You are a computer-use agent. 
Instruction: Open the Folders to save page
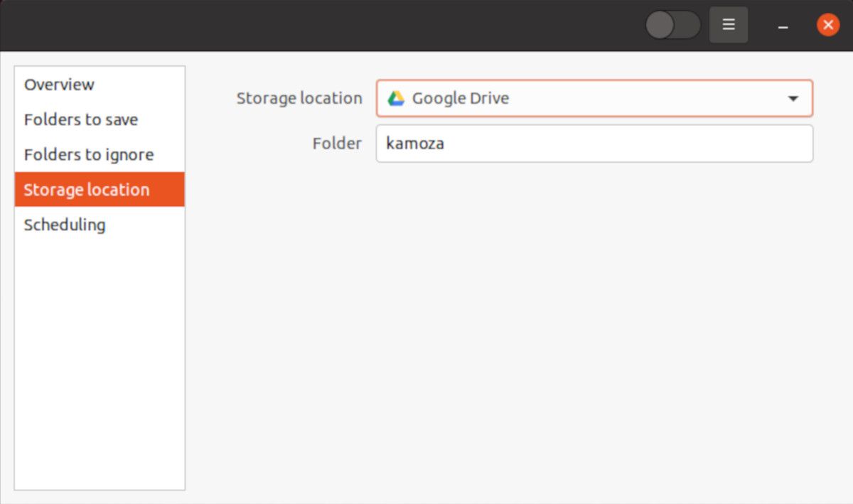tap(81, 119)
